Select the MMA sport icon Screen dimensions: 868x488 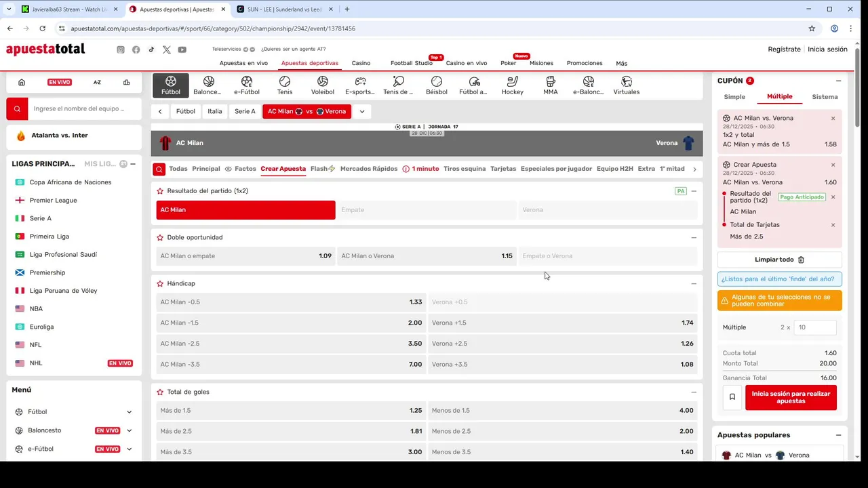click(x=551, y=85)
